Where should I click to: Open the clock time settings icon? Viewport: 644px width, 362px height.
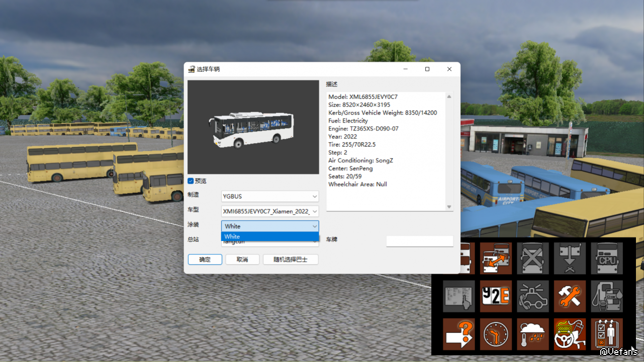pyautogui.click(x=496, y=334)
